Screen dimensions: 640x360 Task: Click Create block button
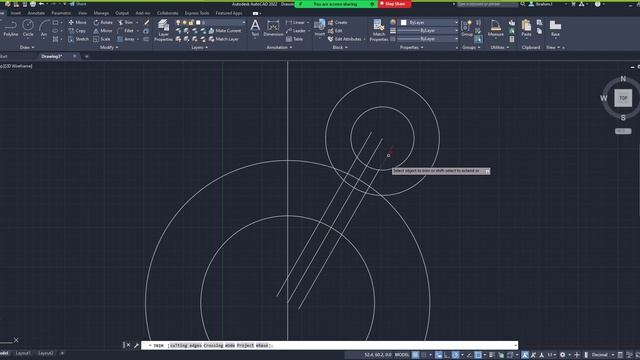(338, 22)
